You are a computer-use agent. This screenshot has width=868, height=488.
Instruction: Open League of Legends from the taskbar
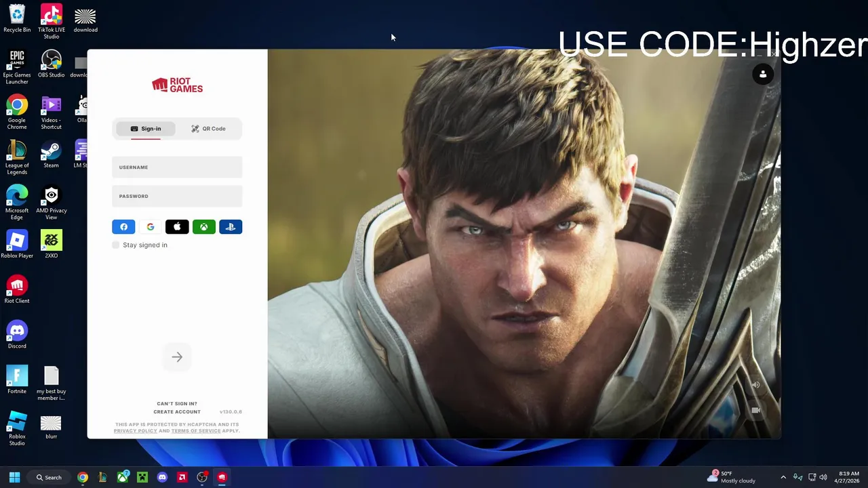[102, 477]
